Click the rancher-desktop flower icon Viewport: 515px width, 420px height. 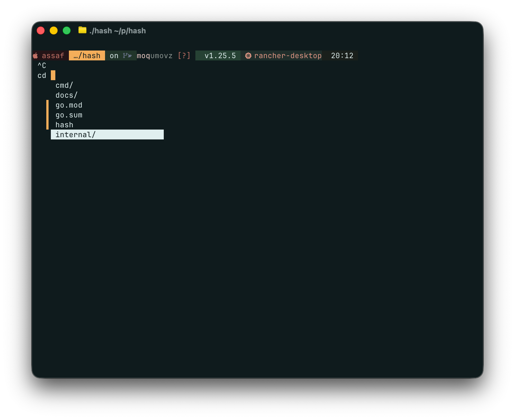(248, 56)
